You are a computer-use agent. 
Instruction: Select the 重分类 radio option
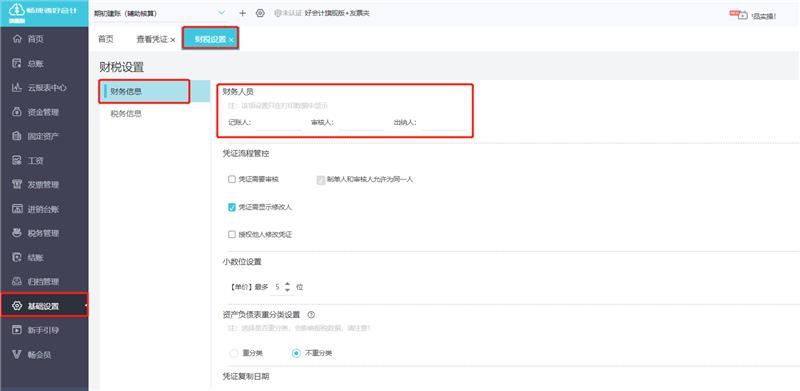click(x=234, y=353)
